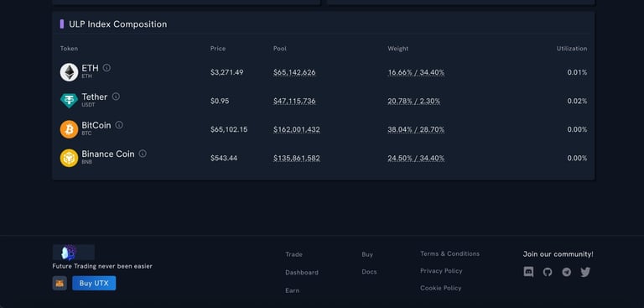Click the BitCoin token logo icon
The image size is (644, 308).
[69, 129]
